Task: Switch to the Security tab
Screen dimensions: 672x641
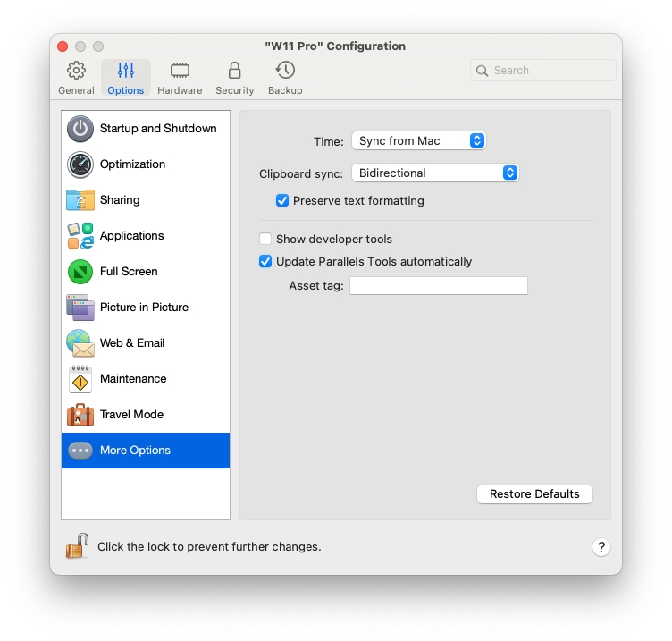Action: click(x=234, y=78)
